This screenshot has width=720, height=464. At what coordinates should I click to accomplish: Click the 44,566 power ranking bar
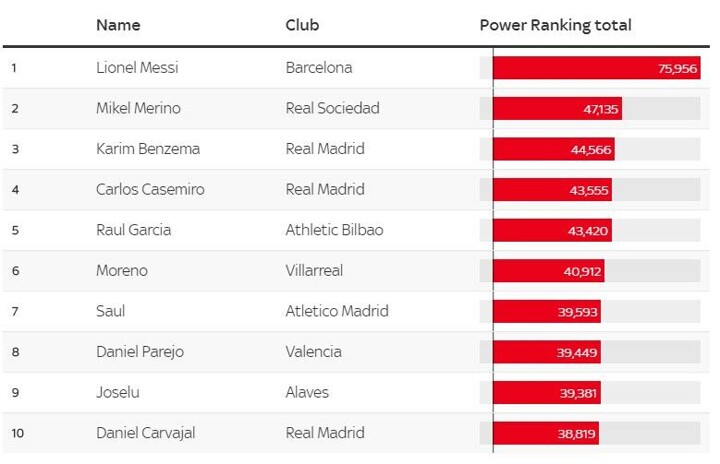553,149
